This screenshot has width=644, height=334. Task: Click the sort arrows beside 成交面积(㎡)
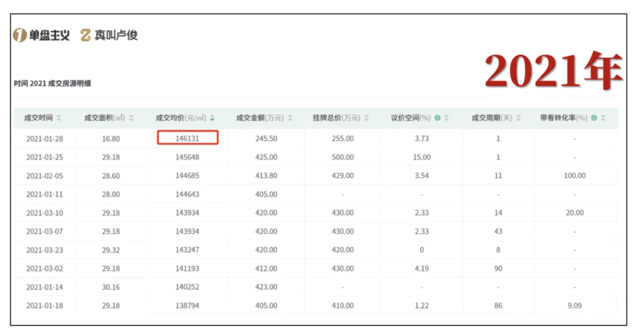tap(131, 118)
